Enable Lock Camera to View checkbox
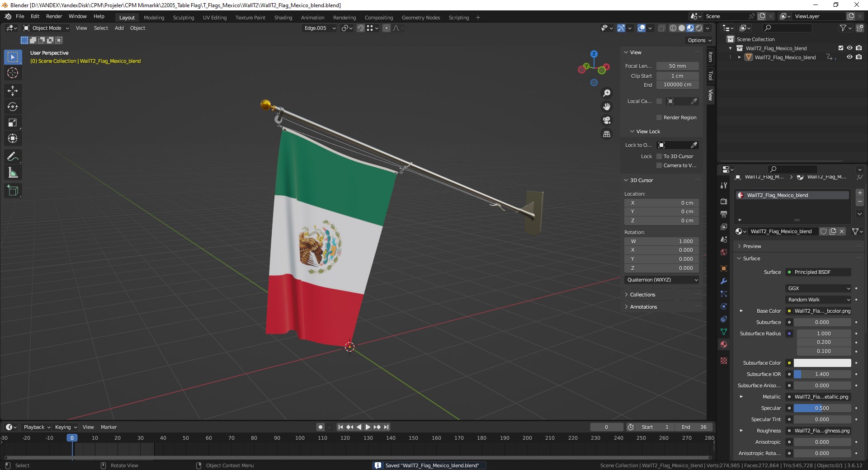The width and height of the screenshot is (868, 470). click(x=659, y=165)
